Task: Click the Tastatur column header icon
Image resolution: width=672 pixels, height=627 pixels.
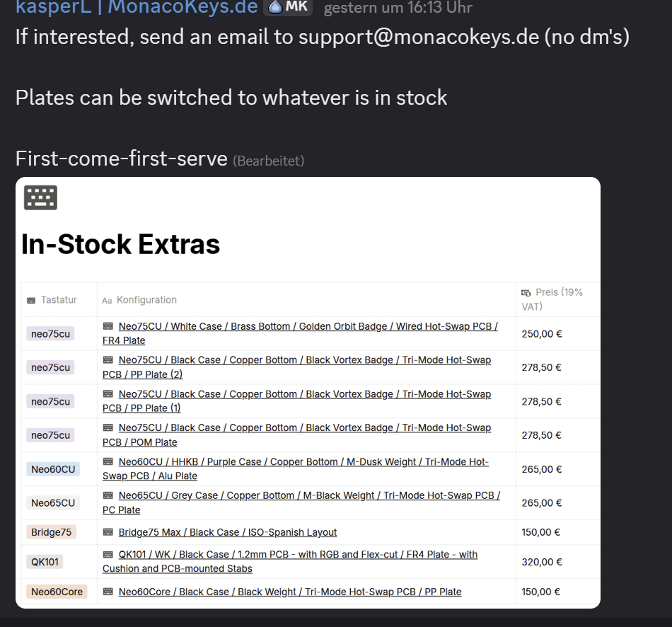Action: pyautogui.click(x=31, y=300)
